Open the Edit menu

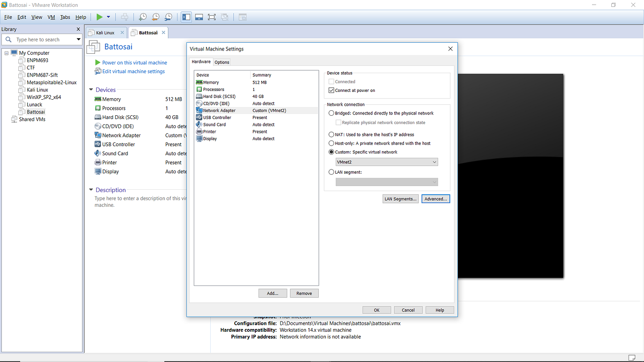point(22,17)
